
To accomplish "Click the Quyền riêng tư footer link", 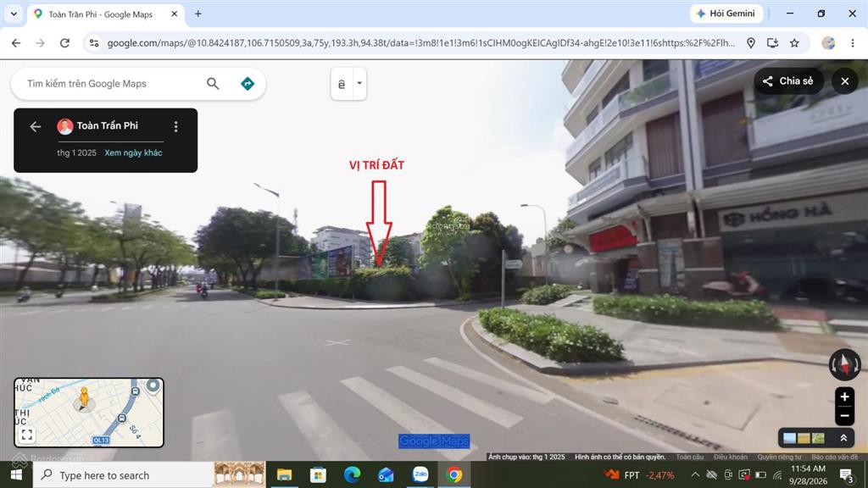I will tap(780, 457).
